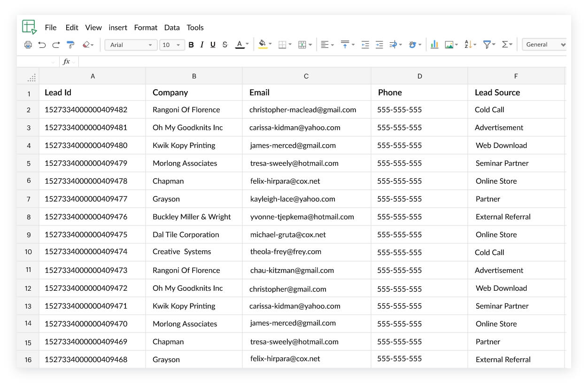Click the sort A-Z icon

coord(468,45)
